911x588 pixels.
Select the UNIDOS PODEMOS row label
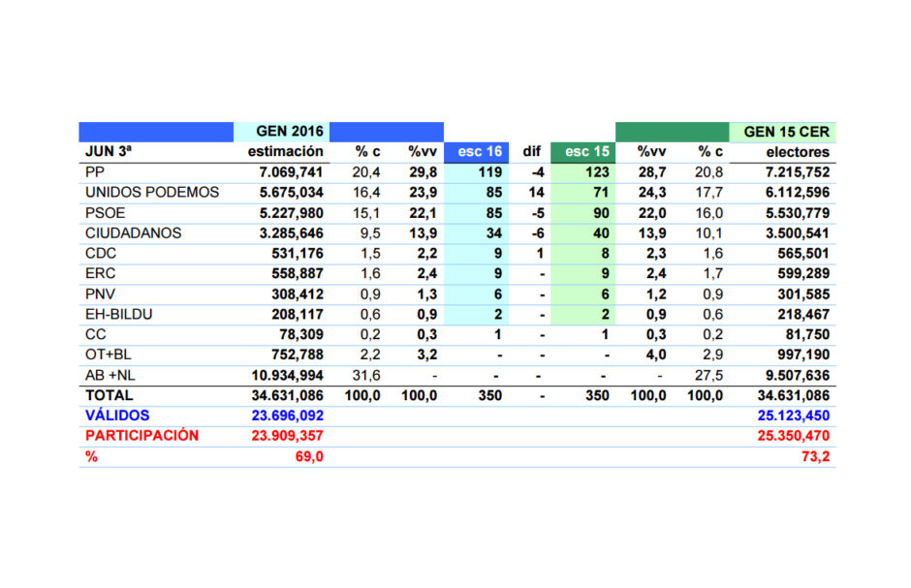pyautogui.click(x=152, y=192)
